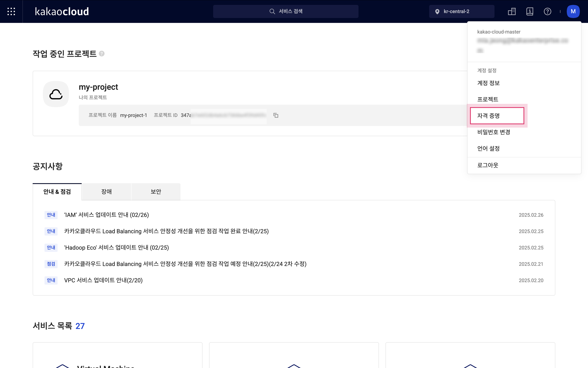588x368 pixels.
Task: Switch to the 장애 tab
Action: [106, 192]
